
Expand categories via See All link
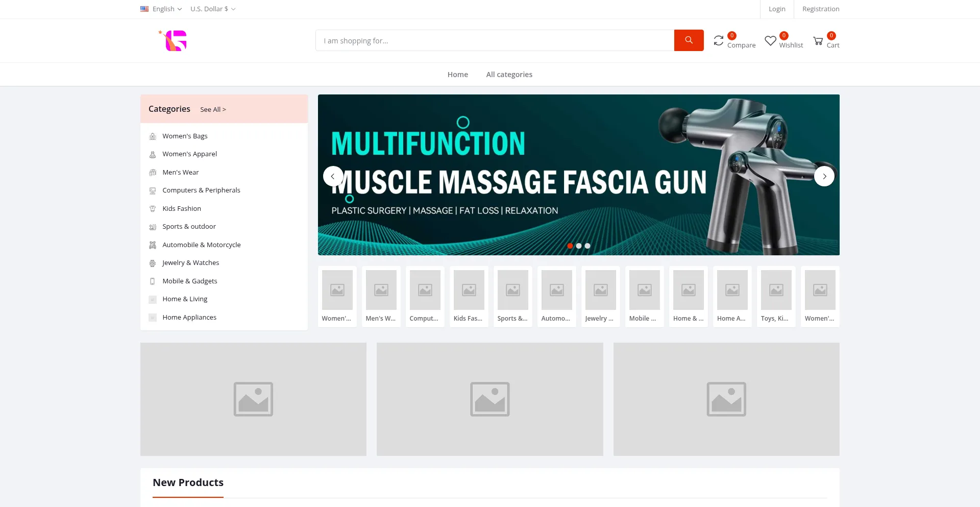213,109
